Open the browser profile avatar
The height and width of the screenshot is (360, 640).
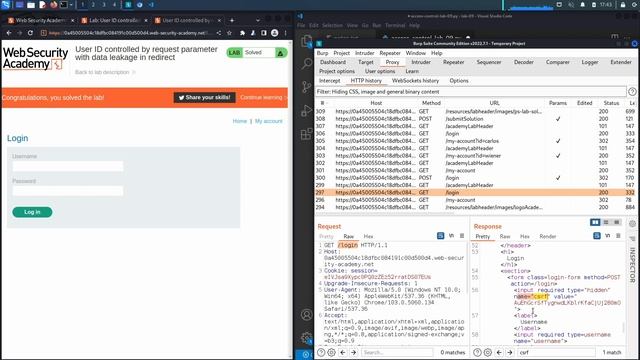click(x=275, y=33)
